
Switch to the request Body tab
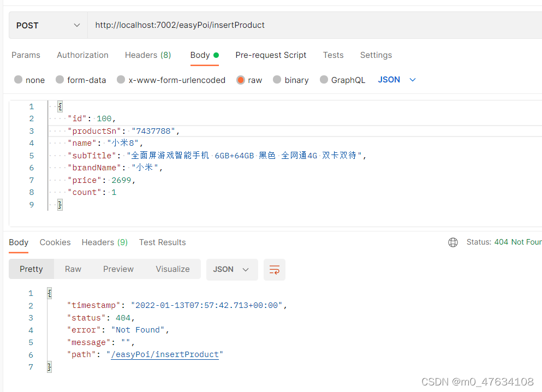click(x=204, y=55)
